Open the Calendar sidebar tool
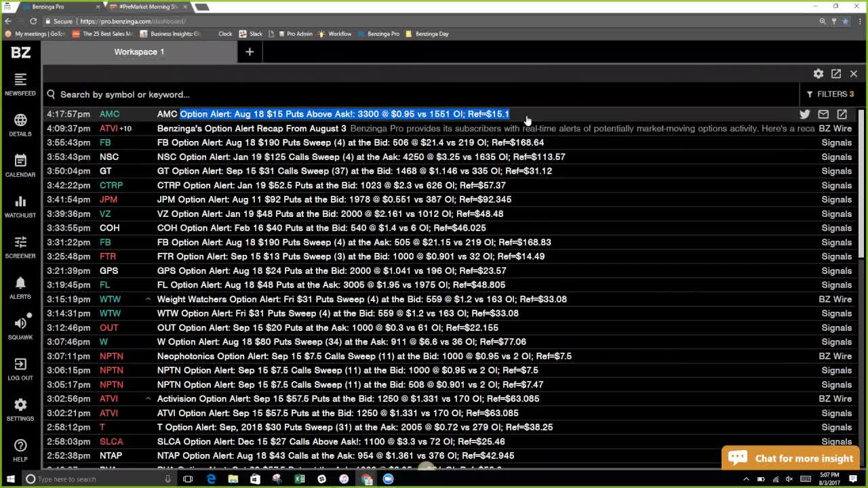868x488 pixels. tap(20, 166)
